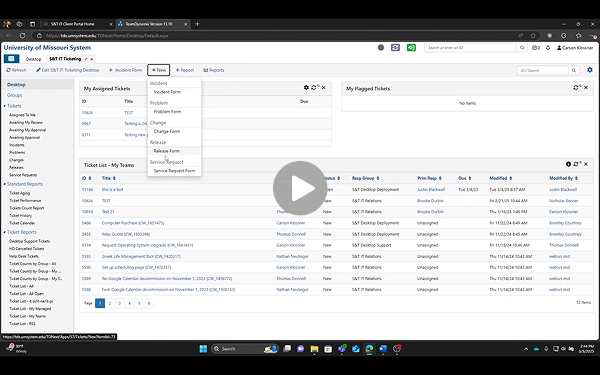Sort ticket list by Prim Resp column

point(429,178)
